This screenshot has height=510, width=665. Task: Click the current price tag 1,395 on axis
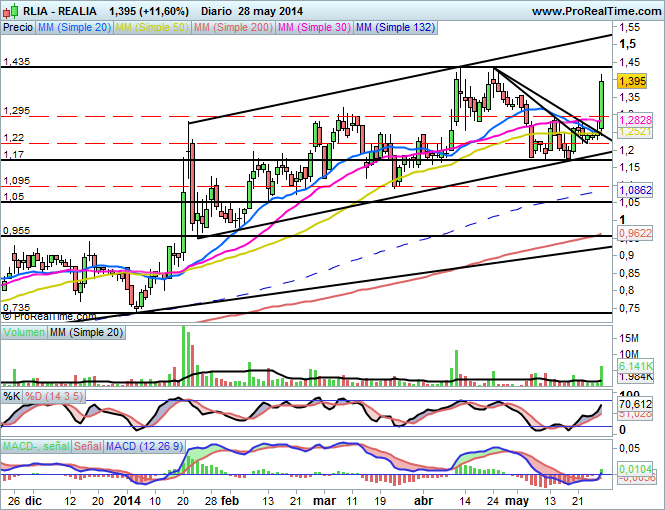[x=632, y=81]
